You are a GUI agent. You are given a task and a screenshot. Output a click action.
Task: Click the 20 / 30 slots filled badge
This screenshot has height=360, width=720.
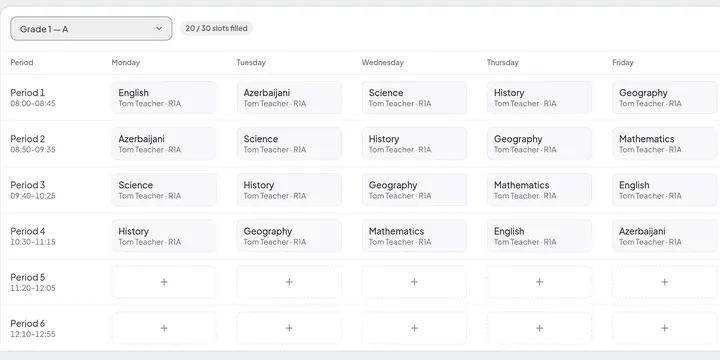[x=216, y=28]
